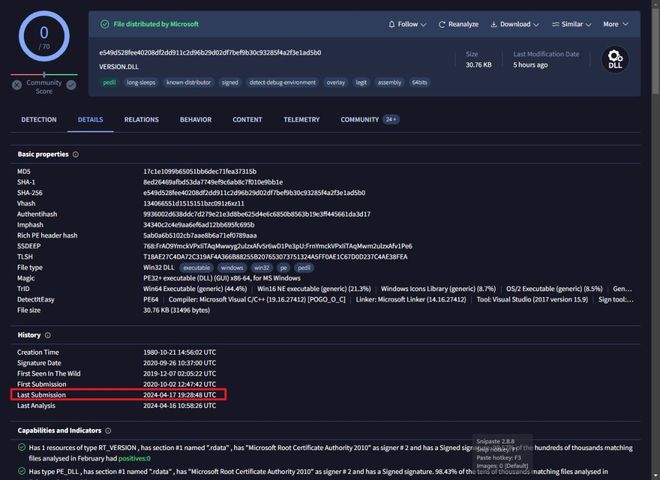Click the First Seen In The Wild value
The height and width of the screenshot is (480, 660).
[x=179, y=374]
